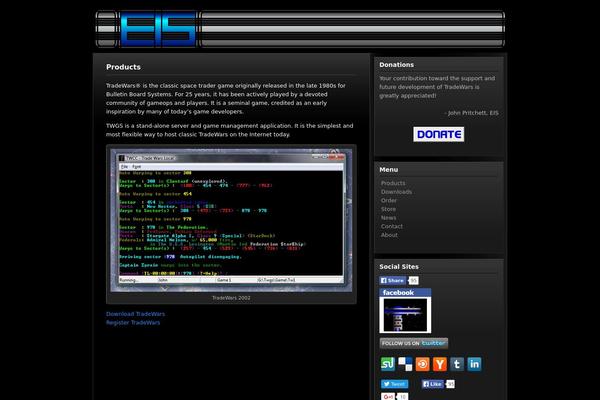The width and height of the screenshot is (600, 400).
Task: Click the Facebook Share button
Action: pos(393,281)
